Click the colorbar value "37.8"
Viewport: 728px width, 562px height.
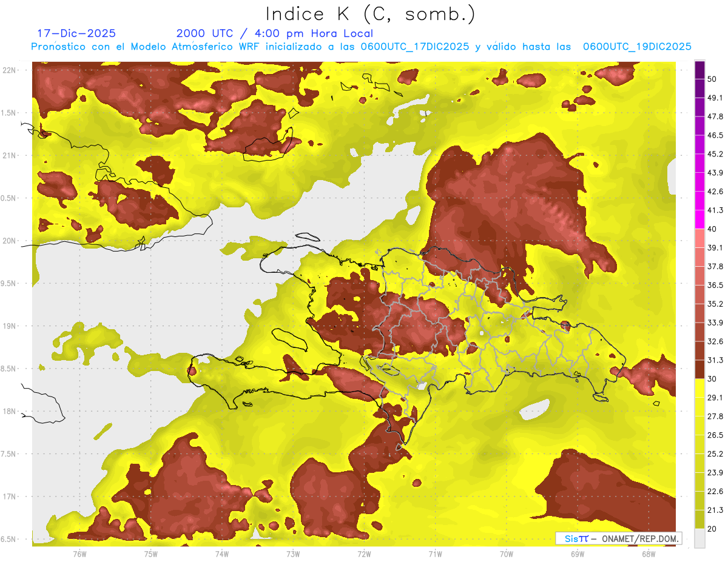click(x=715, y=266)
